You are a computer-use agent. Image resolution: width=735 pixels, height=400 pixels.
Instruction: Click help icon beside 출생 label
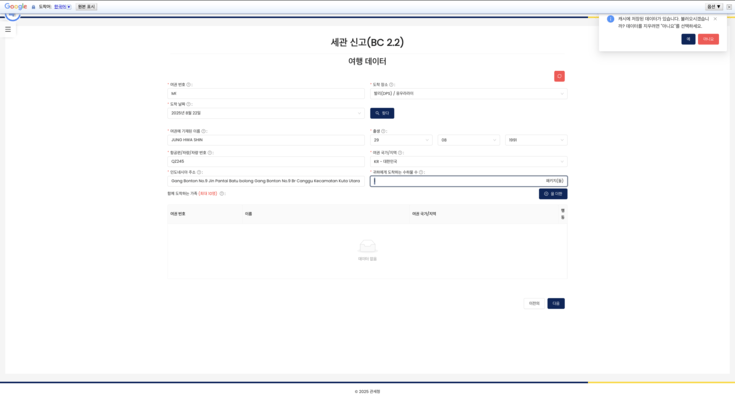coord(384,131)
